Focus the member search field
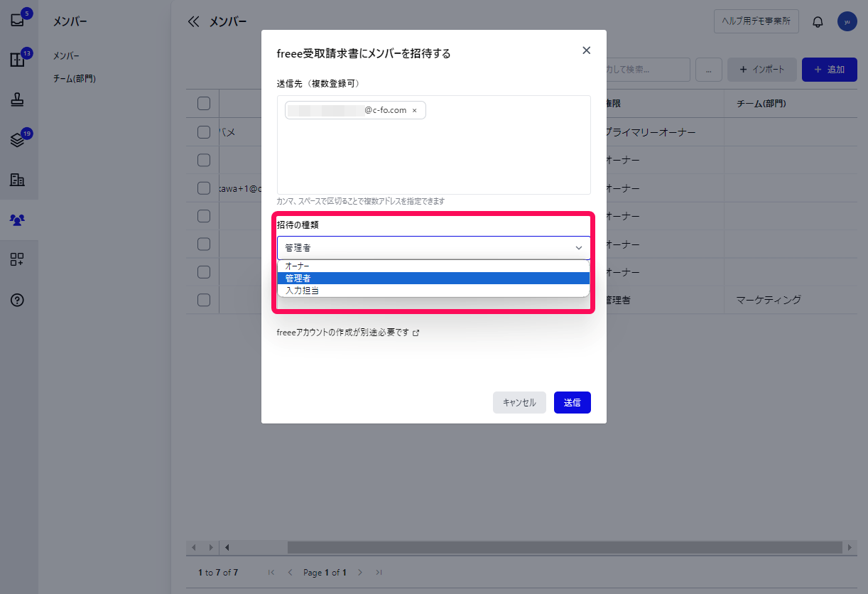This screenshot has width=868, height=594. tap(648, 70)
